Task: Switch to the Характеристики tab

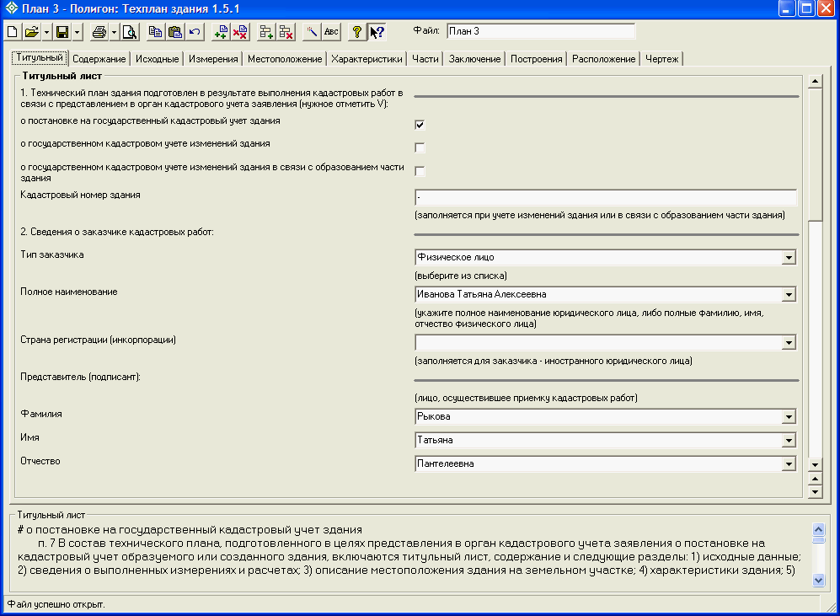Action: click(366, 59)
